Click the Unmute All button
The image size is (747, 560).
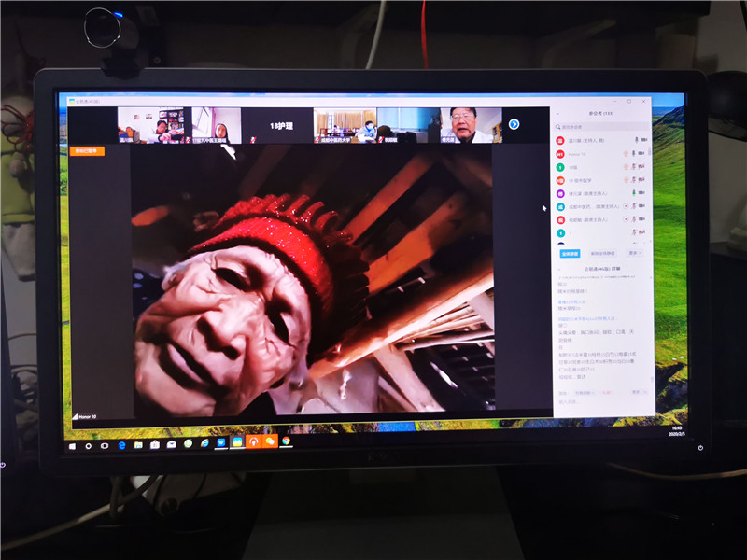click(x=602, y=253)
